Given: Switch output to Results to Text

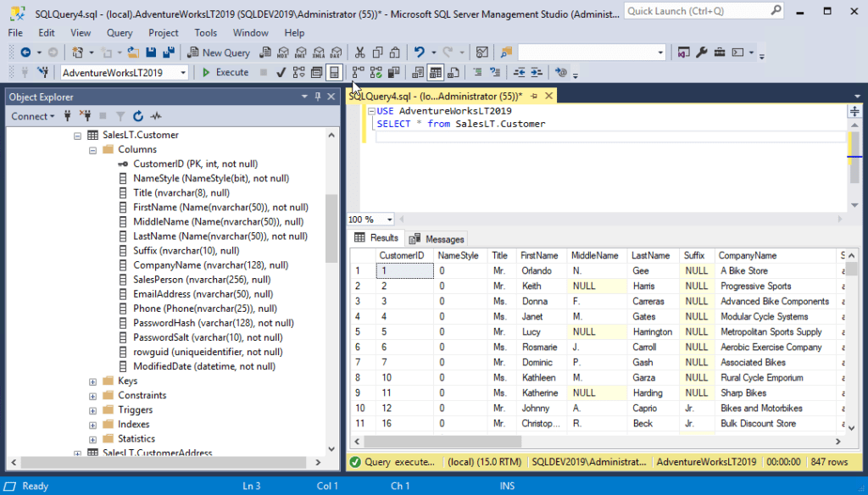Looking at the screenshot, I should (418, 73).
